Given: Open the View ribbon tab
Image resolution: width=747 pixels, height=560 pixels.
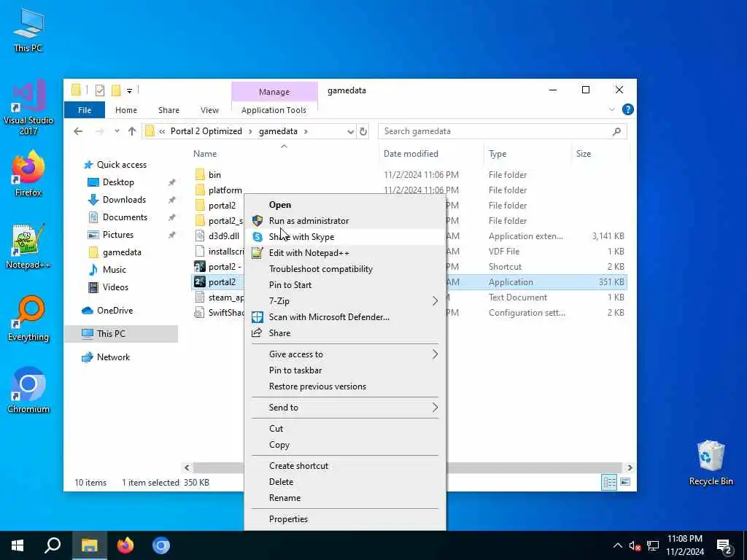Looking at the screenshot, I should (209, 110).
